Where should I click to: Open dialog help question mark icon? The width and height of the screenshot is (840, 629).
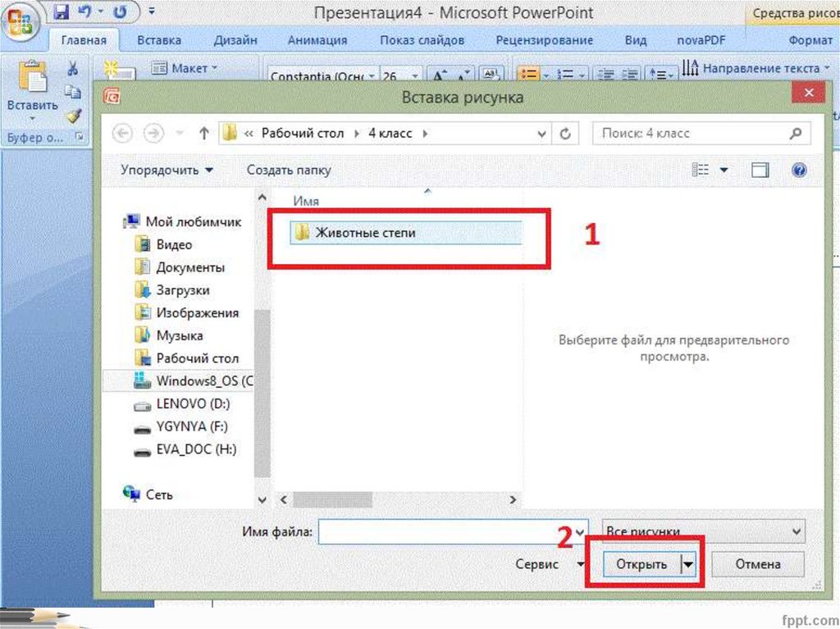pos(799,170)
